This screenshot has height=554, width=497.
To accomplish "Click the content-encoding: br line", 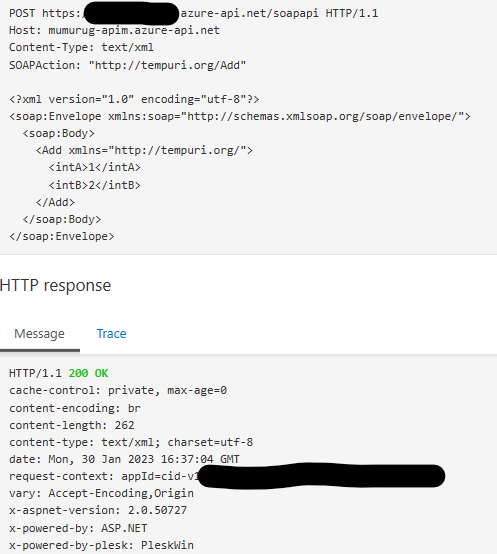I will [x=75, y=408].
